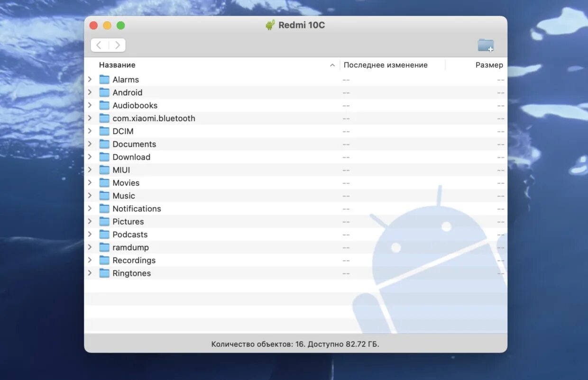Select the MIUI folder name

[121, 170]
